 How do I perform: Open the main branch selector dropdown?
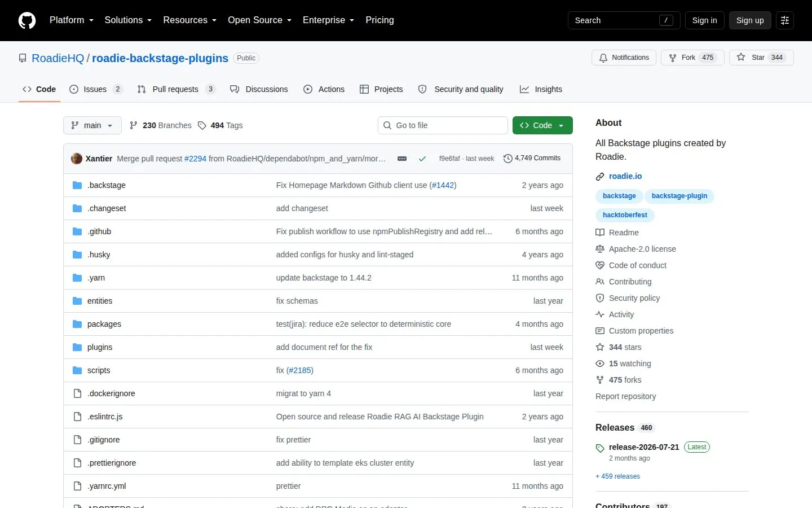pos(92,125)
